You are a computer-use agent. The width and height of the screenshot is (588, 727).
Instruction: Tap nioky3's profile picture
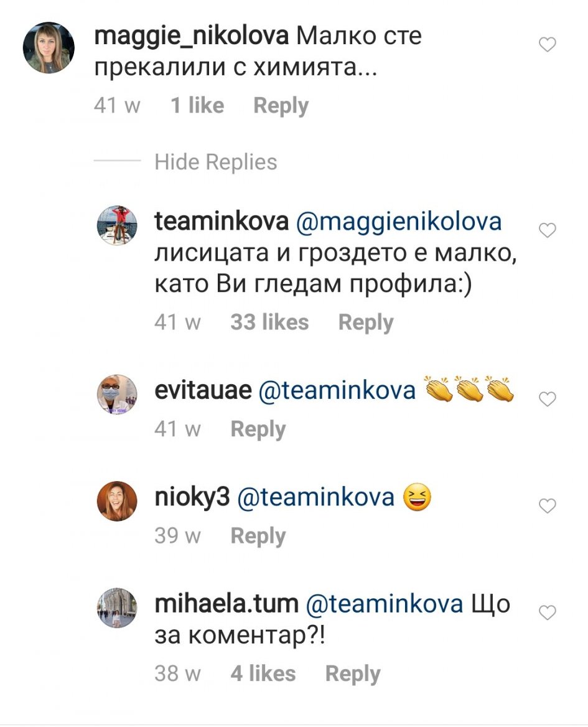(117, 500)
